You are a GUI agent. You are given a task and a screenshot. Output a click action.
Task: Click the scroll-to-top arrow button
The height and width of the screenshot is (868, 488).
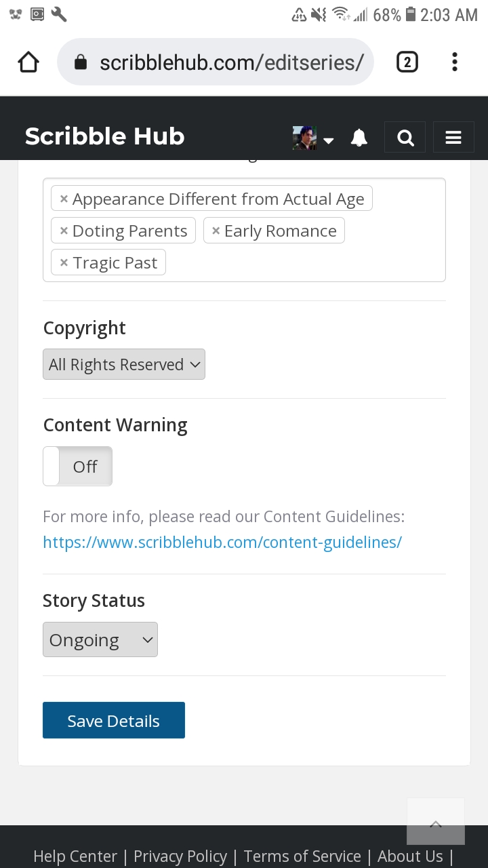pyautogui.click(x=436, y=821)
